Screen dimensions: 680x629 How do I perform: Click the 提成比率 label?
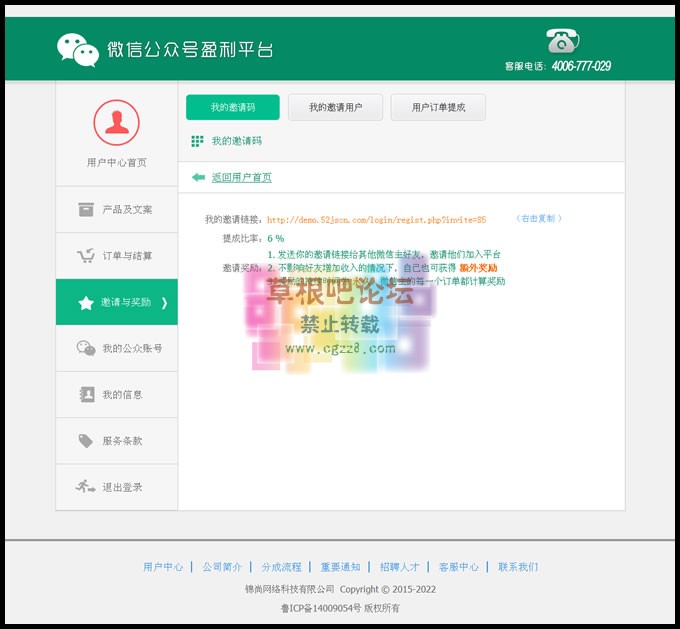pos(242,239)
